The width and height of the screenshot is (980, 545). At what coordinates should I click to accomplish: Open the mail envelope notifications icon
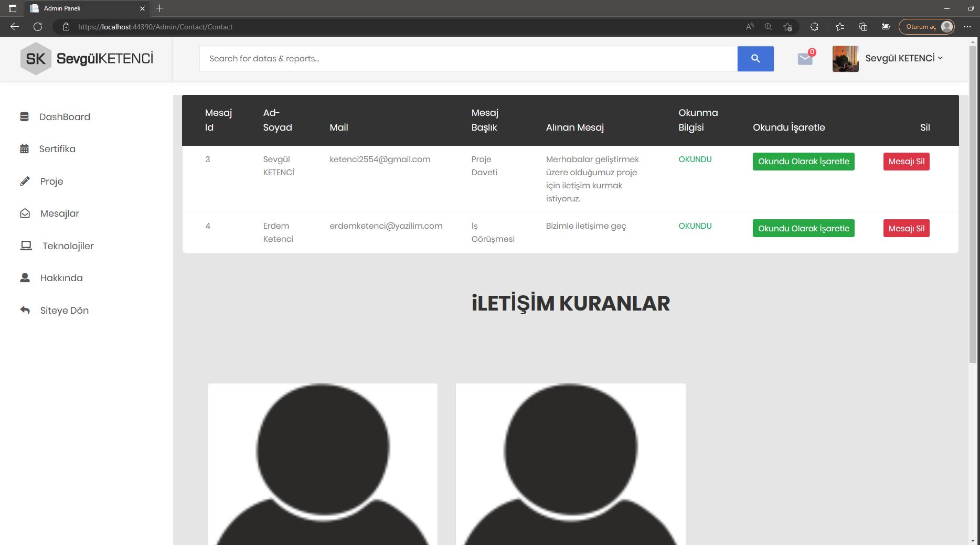point(805,59)
